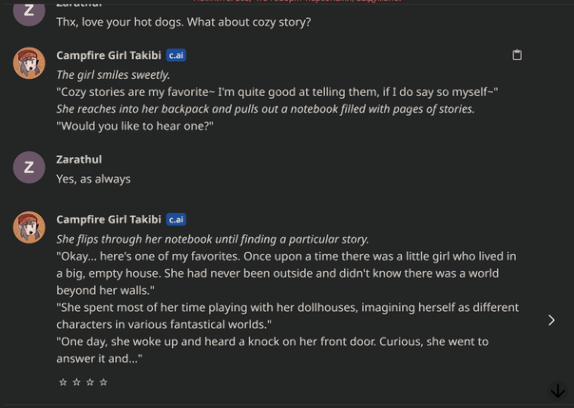Open Takibi's avatar beside the notebook story message
The width and height of the screenshot is (574, 408).
29,227
